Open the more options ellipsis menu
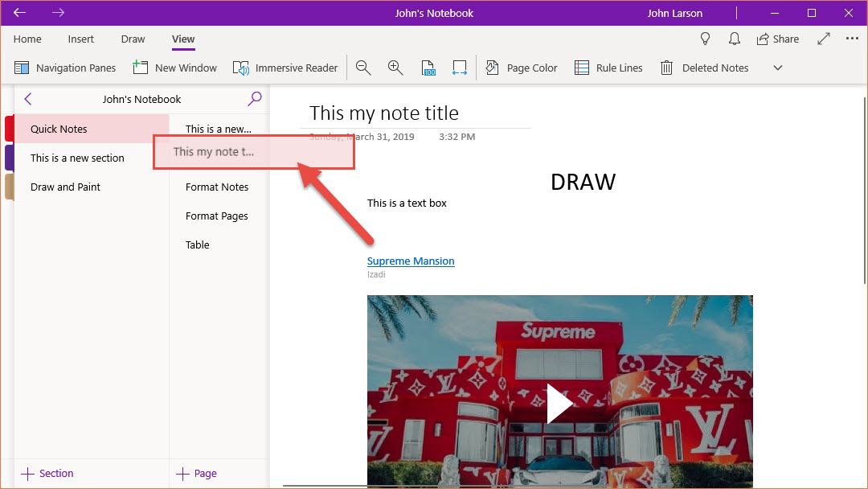The image size is (868, 489). (852, 39)
